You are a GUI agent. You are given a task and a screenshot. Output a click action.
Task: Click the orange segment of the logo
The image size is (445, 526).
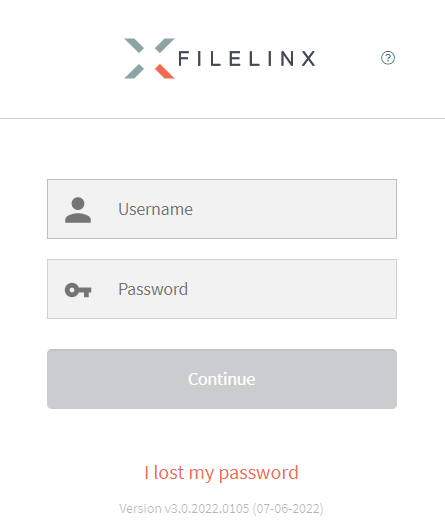click(x=165, y=71)
